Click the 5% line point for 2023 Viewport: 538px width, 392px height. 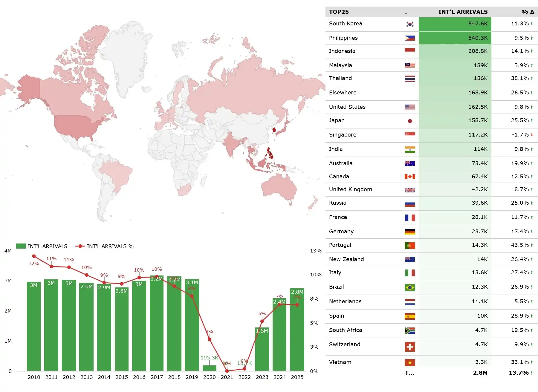(x=262, y=321)
